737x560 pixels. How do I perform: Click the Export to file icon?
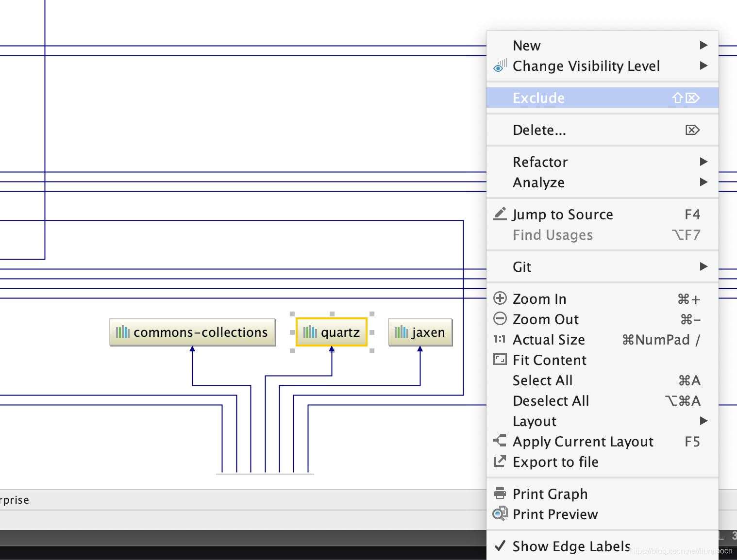click(500, 461)
